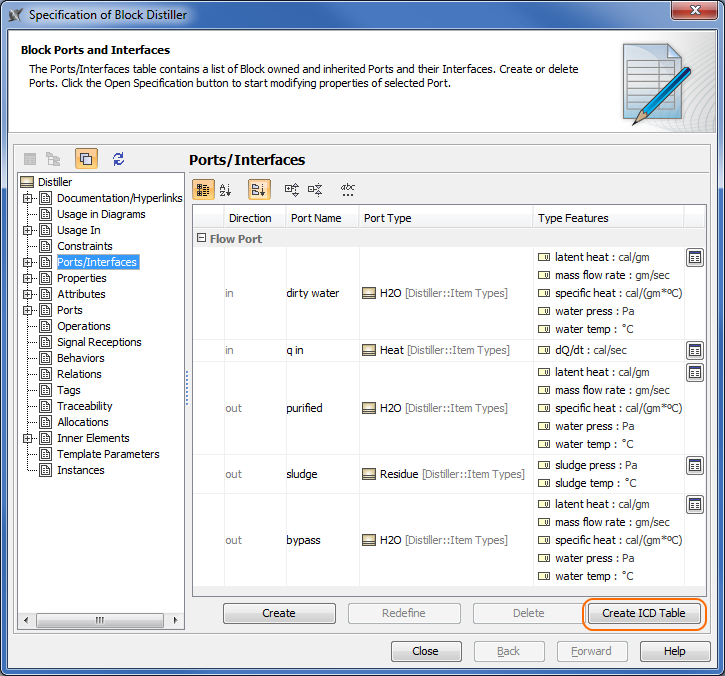Click the Help button
The width and height of the screenshot is (725, 676).
pyautogui.click(x=675, y=651)
